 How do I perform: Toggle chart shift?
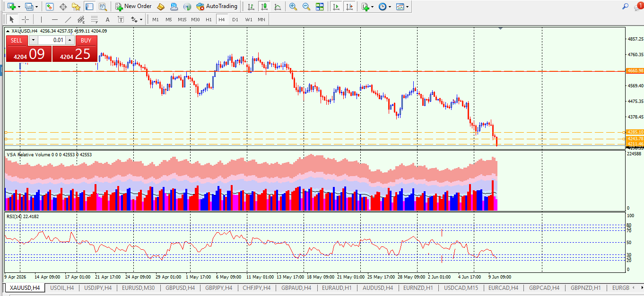coord(349,7)
